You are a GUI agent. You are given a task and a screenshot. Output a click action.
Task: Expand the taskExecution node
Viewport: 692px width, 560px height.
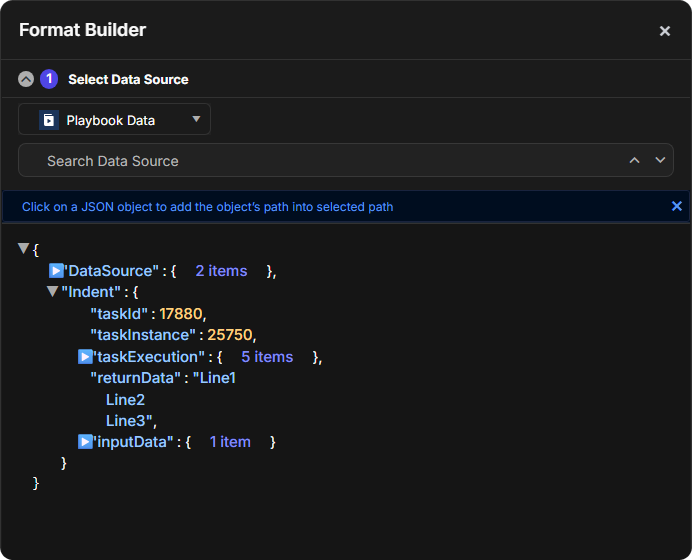pyautogui.click(x=85, y=357)
